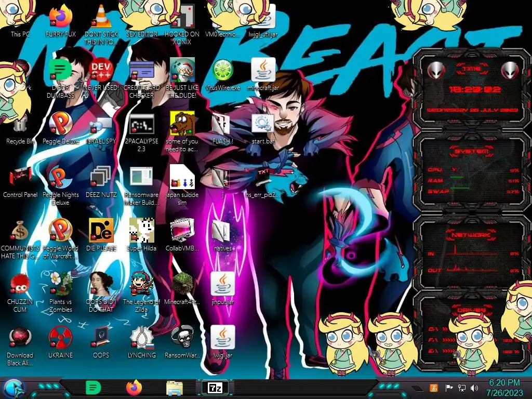The width and height of the screenshot is (532, 399).
Task: Open File Explorer from the taskbar
Action: 175,388
